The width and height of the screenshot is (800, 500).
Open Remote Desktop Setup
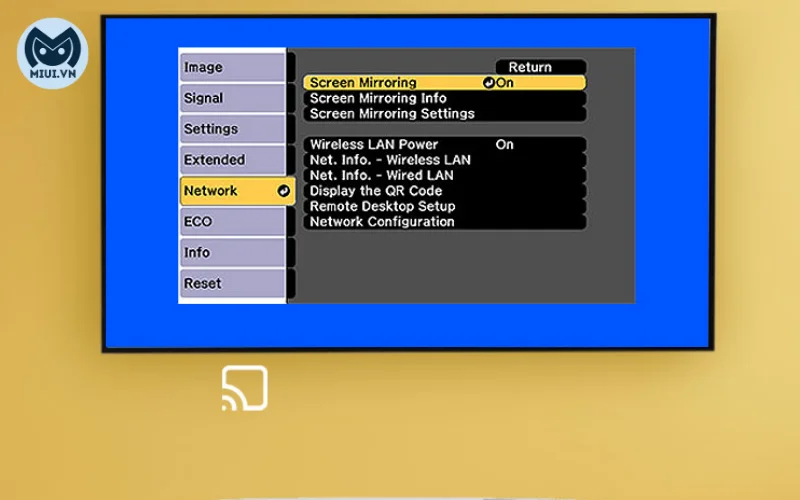click(x=444, y=206)
